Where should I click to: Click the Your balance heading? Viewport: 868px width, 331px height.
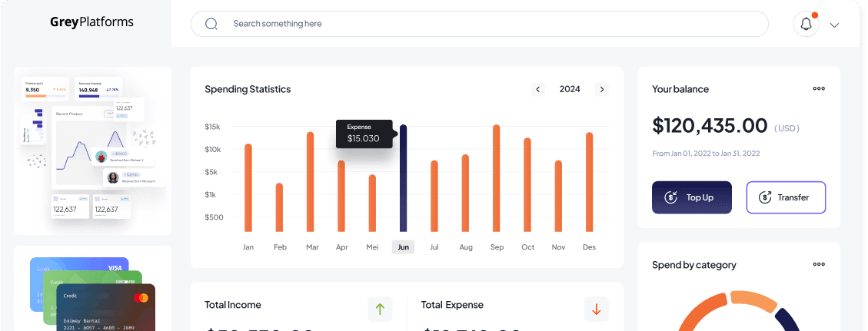680,89
